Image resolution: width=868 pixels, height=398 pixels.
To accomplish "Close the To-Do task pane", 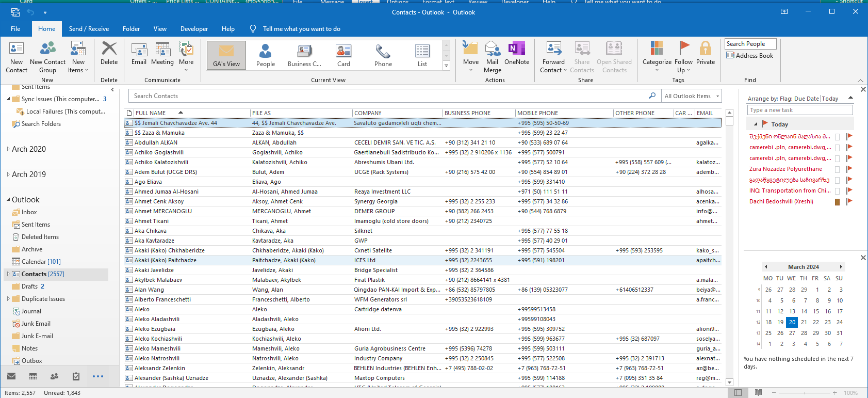I will [863, 89].
